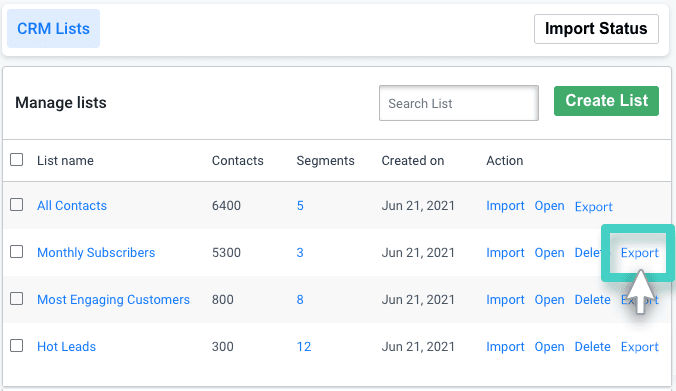The image size is (676, 391).
Task: Export the All Contacts list
Action: point(594,207)
